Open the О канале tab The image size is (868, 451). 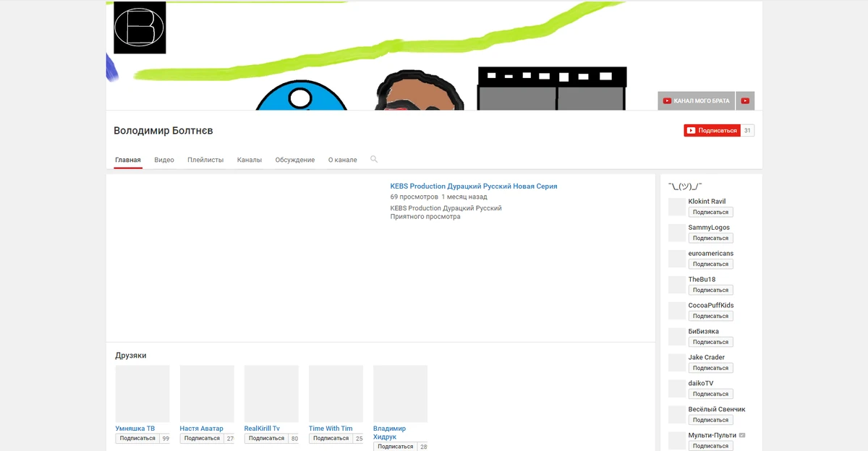343,159
